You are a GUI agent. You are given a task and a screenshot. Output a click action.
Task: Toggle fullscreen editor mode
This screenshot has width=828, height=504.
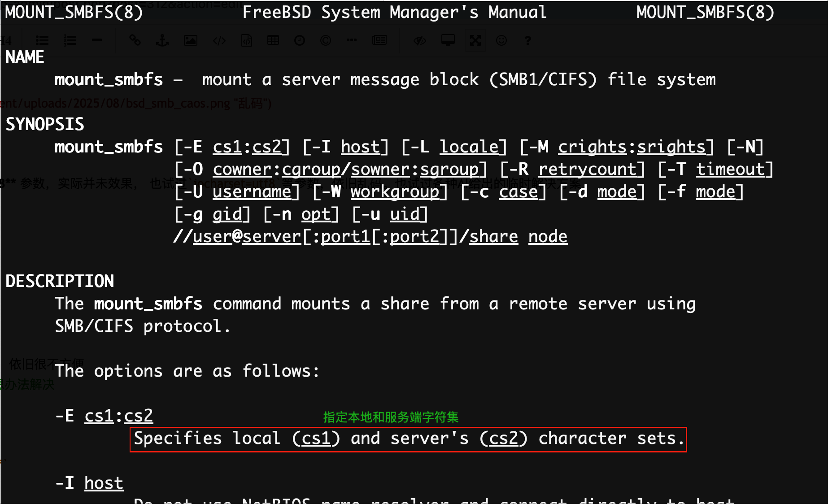[x=475, y=41]
